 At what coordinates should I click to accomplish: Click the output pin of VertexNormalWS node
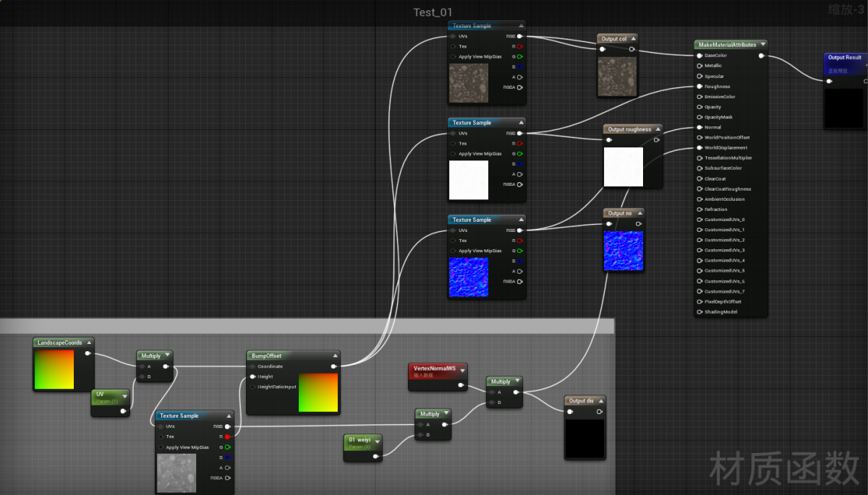(461, 385)
